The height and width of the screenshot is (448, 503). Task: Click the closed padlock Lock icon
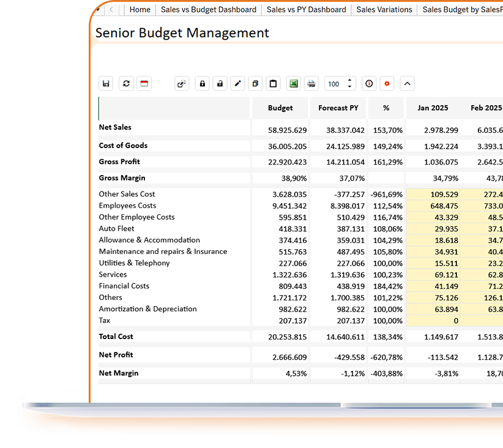click(202, 84)
